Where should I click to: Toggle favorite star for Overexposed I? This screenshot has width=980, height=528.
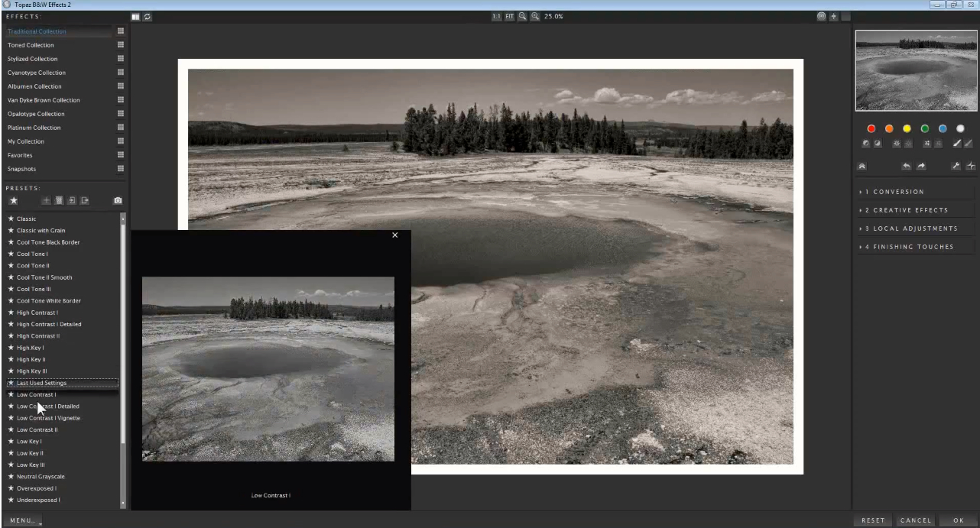pyautogui.click(x=11, y=488)
